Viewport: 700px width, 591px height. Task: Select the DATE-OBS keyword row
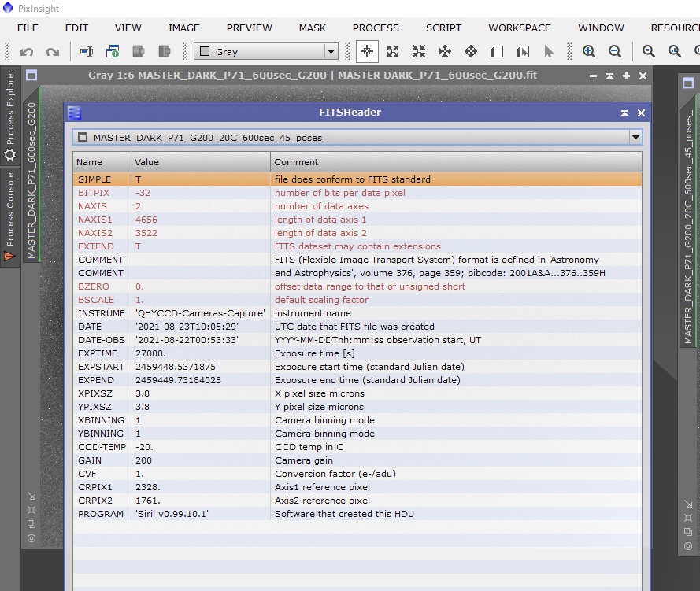coord(357,340)
